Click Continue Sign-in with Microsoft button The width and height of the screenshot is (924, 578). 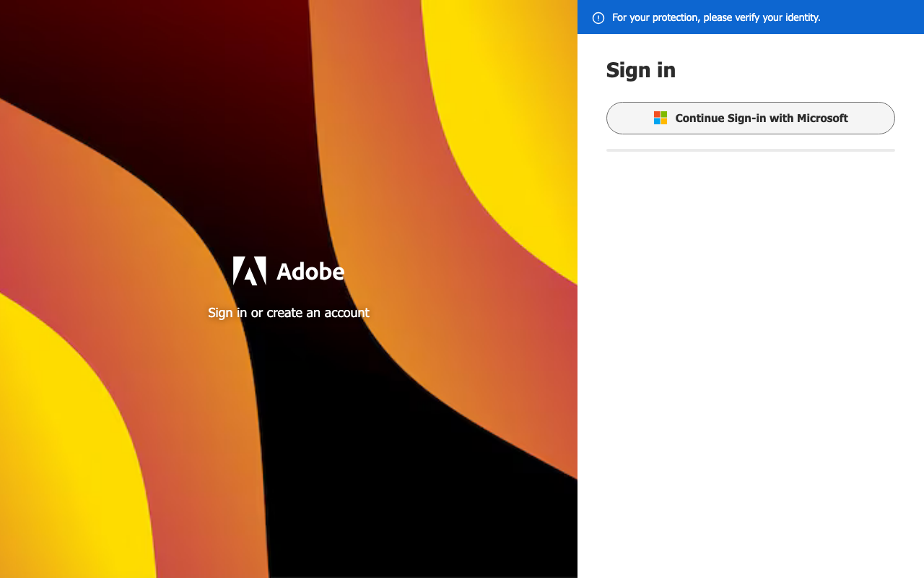pyautogui.click(x=750, y=118)
